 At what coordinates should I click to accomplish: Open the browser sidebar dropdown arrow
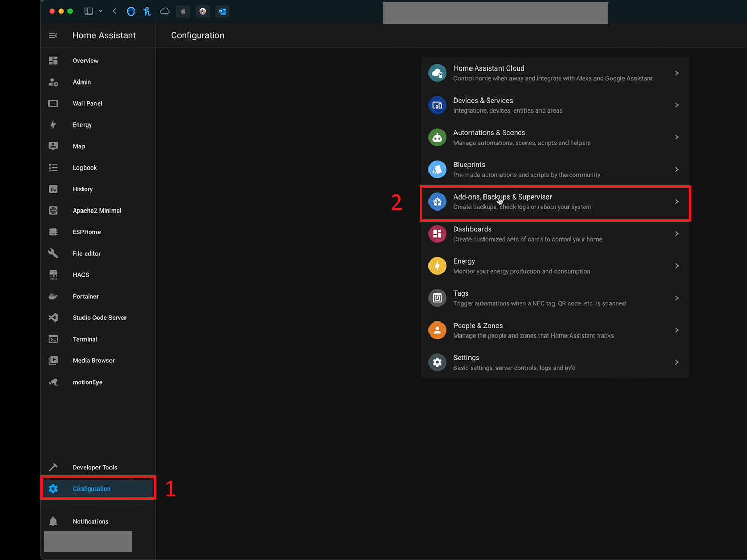[101, 11]
